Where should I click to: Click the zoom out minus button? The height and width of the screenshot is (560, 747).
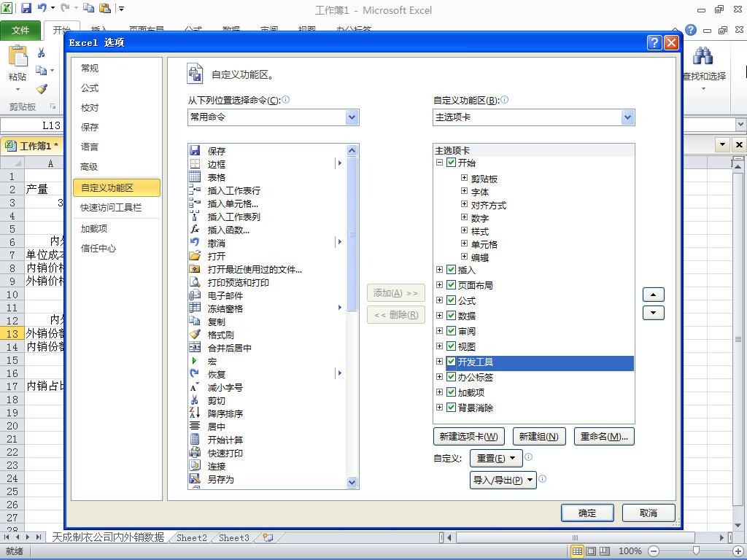click(654, 551)
